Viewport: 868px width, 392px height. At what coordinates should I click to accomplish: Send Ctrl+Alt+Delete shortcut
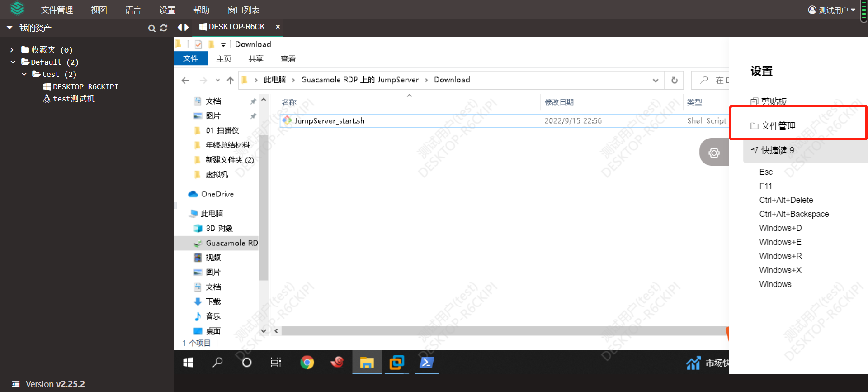tap(786, 200)
